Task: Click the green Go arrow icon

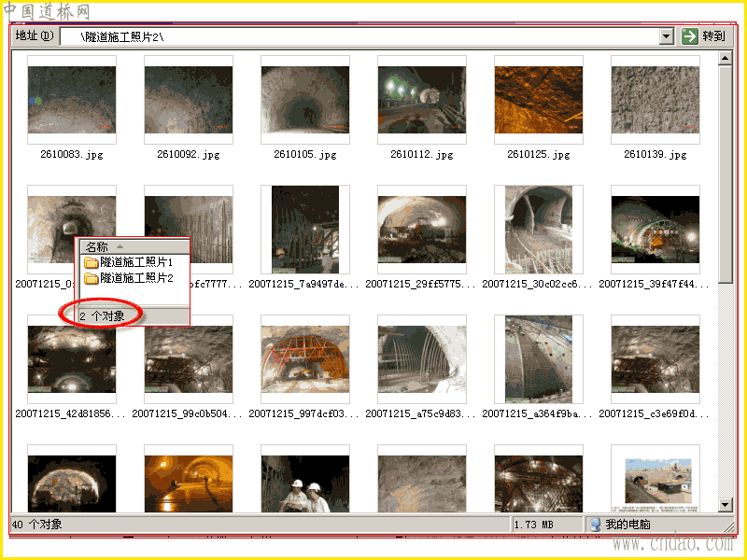Action: (689, 35)
